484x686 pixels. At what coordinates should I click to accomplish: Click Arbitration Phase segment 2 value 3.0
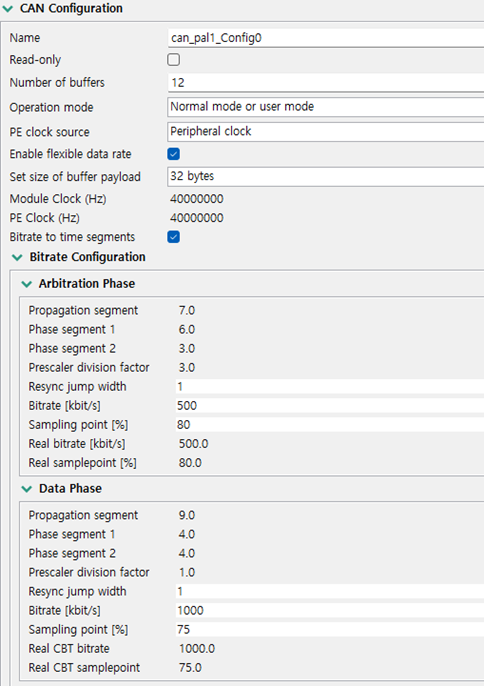click(187, 349)
